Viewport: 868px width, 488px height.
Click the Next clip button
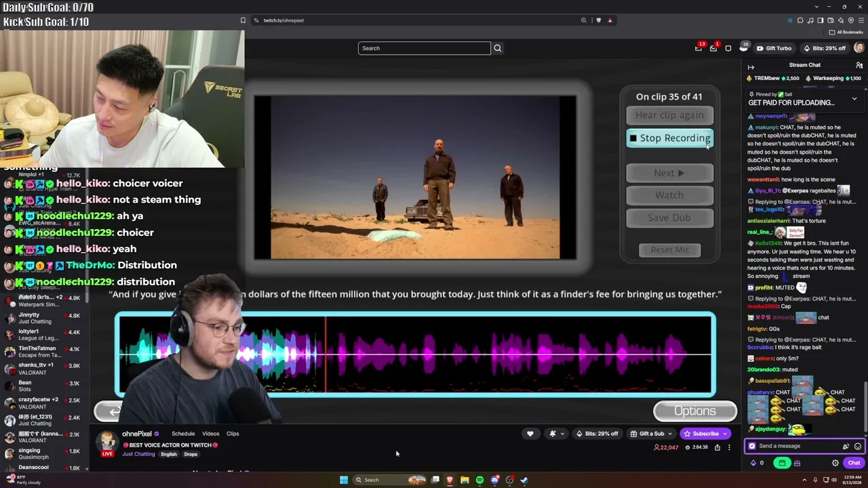coord(669,173)
